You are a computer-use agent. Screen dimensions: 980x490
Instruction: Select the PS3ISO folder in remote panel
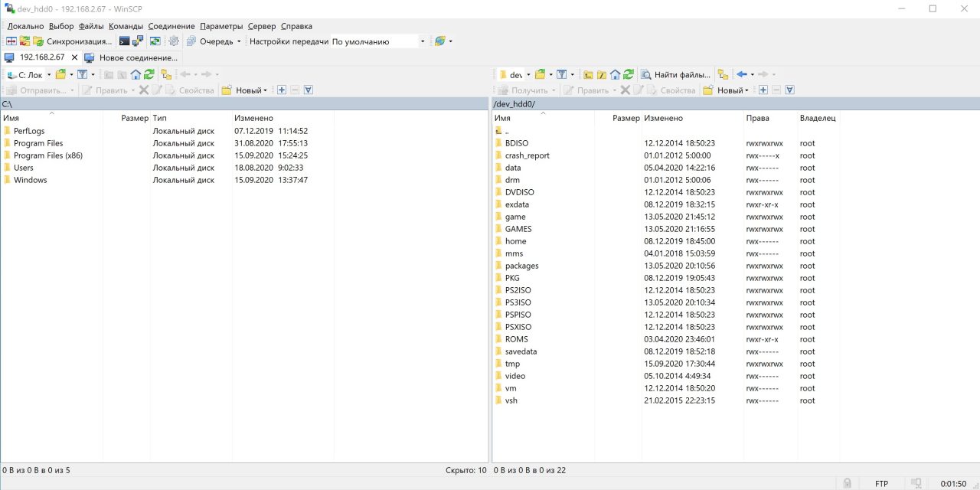[x=518, y=302]
